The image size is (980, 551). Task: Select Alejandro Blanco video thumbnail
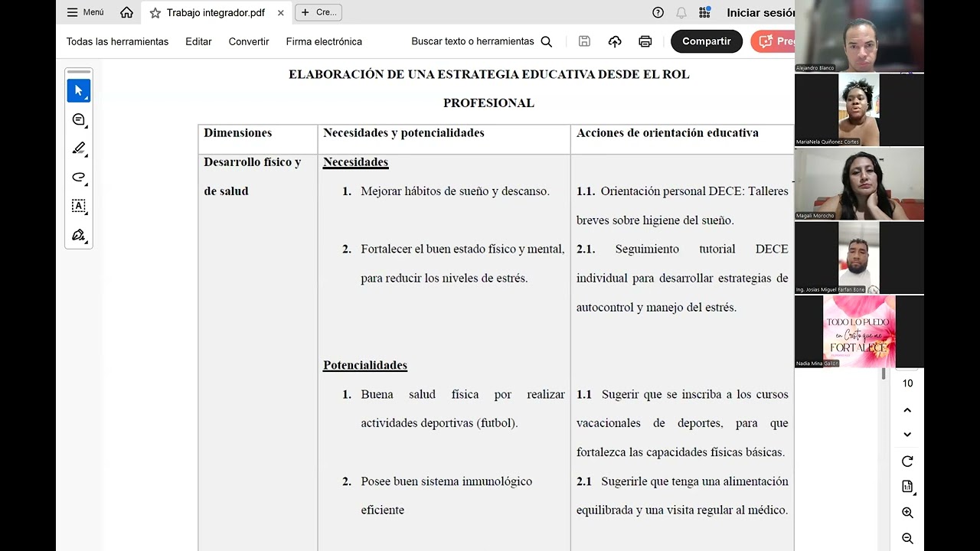[859, 36]
